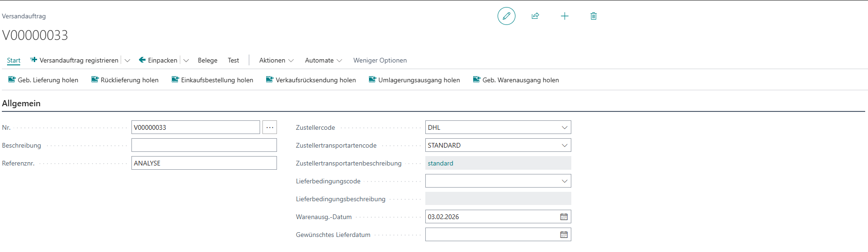Click the ellipsis button next to Nr.
The width and height of the screenshot is (868, 252).
[x=270, y=127]
